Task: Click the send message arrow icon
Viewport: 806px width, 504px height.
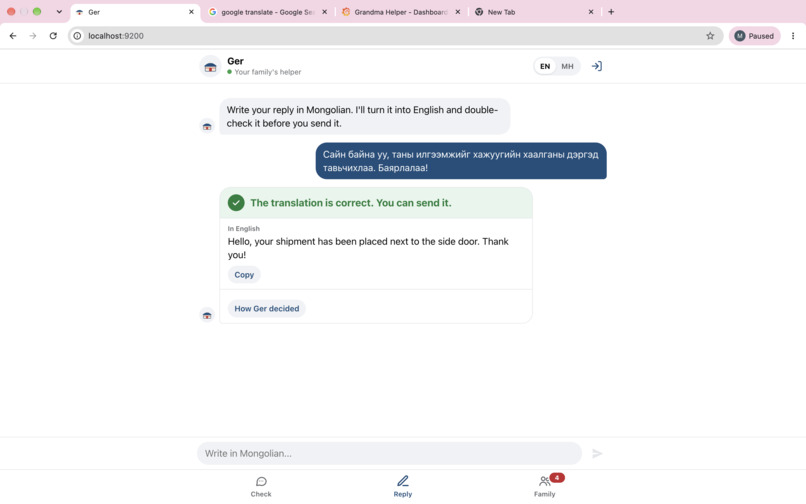Action: pyautogui.click(x=597, y=453)
